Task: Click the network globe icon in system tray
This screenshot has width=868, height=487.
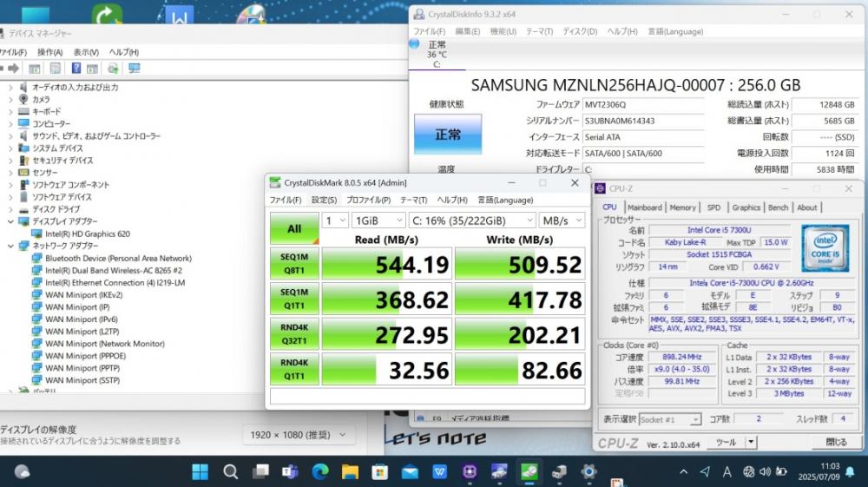Action: (x=748, y=471)
